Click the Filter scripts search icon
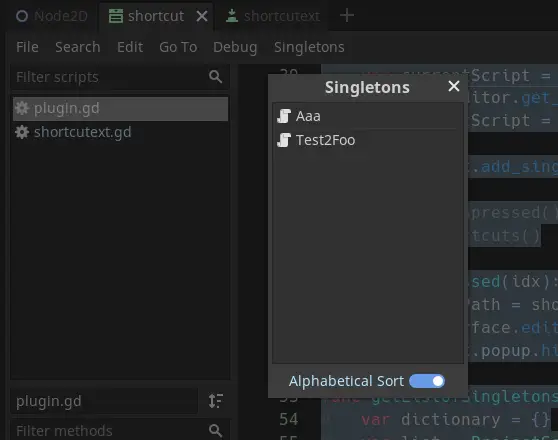The width and height of the screenshot is (558, 440). 216,77
